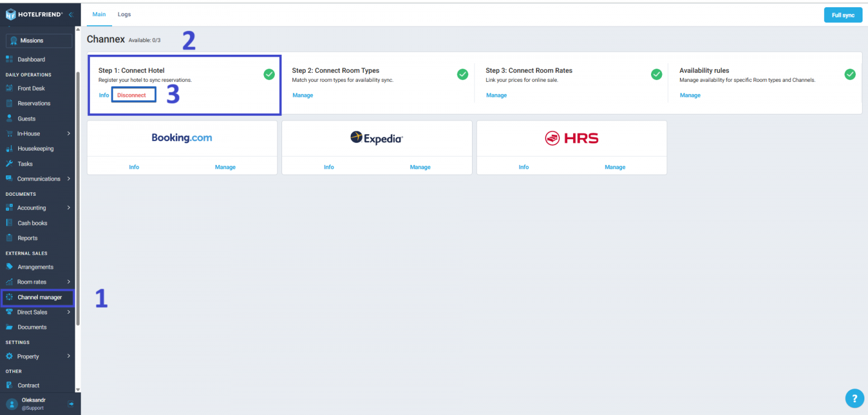
Task: Click Manage for Expedia
Action: click(x=420, y=167)
